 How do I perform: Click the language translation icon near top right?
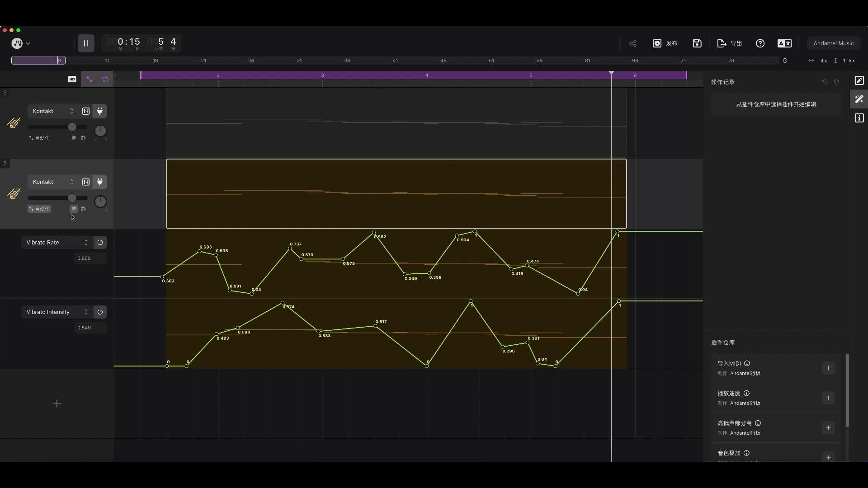[784, 43]
